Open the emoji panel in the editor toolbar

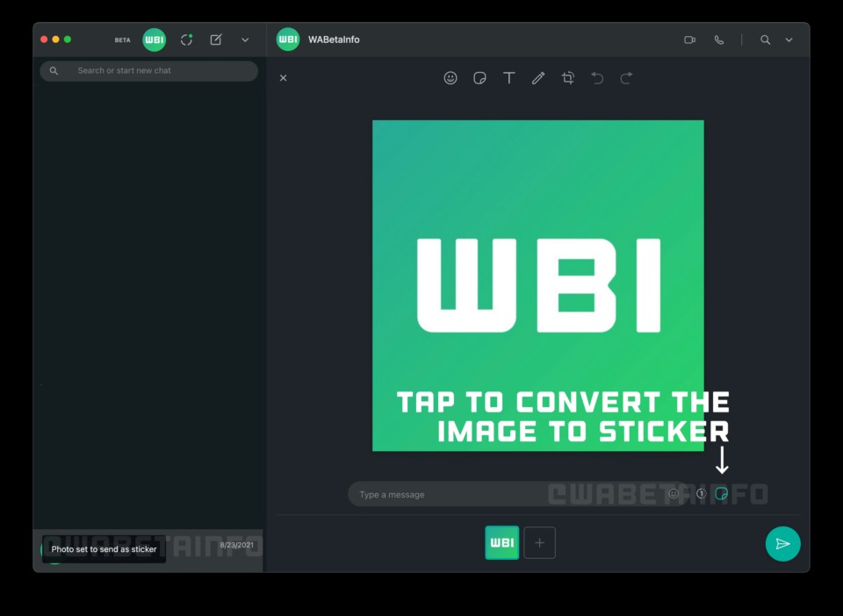[x=450, y=78]
